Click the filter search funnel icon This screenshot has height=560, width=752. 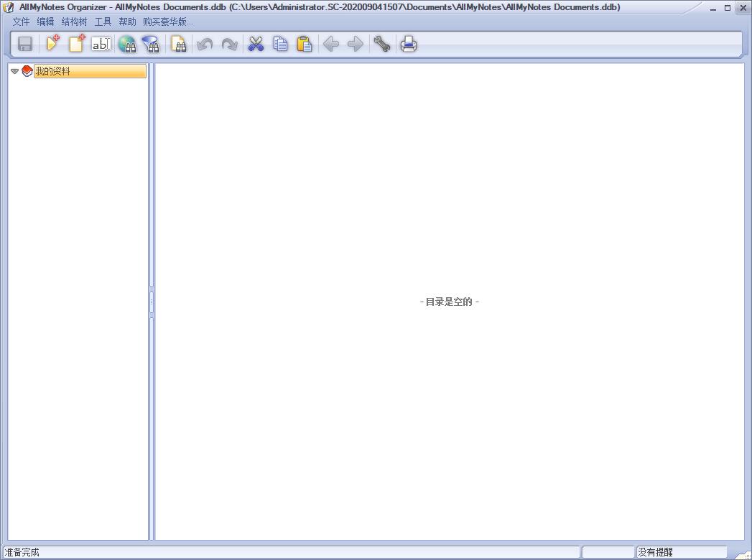(152, 45)
